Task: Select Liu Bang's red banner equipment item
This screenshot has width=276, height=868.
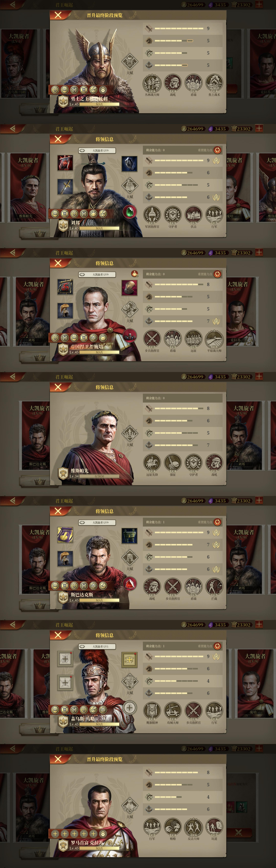Action: click(x=65, y=163)
